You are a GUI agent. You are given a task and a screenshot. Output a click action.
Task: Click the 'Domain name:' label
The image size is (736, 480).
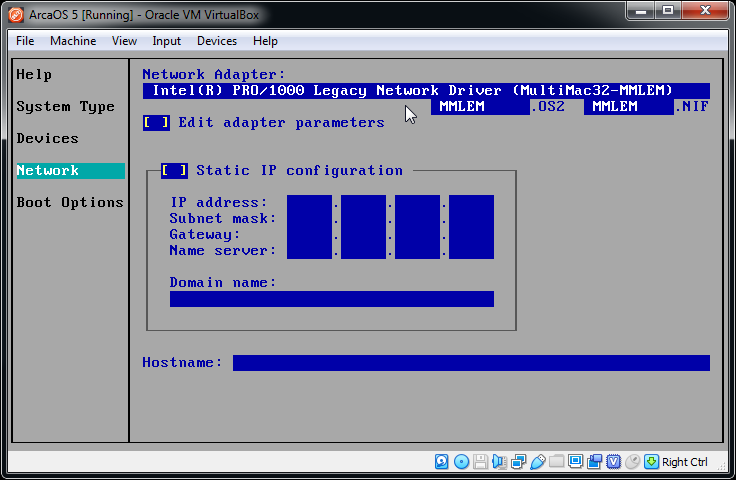tap(223, 282)
